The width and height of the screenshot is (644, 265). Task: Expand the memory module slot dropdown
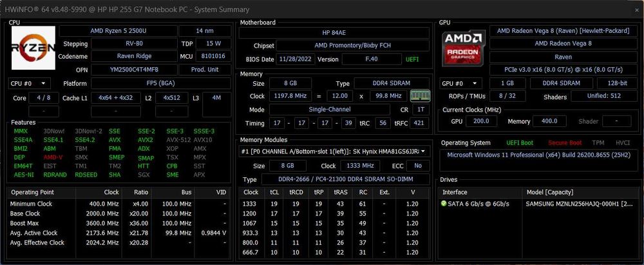tap(334, 152)
